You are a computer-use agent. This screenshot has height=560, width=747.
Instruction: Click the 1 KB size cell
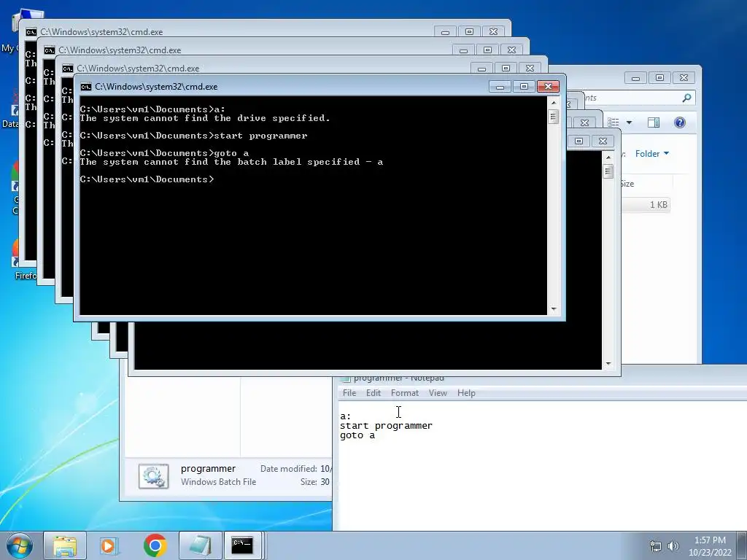[659, 205]
